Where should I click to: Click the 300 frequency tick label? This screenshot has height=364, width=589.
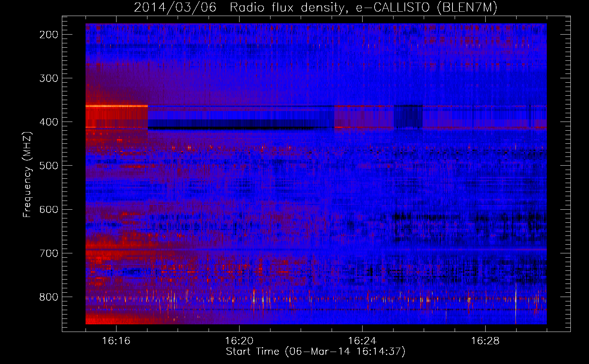[48, 78]
